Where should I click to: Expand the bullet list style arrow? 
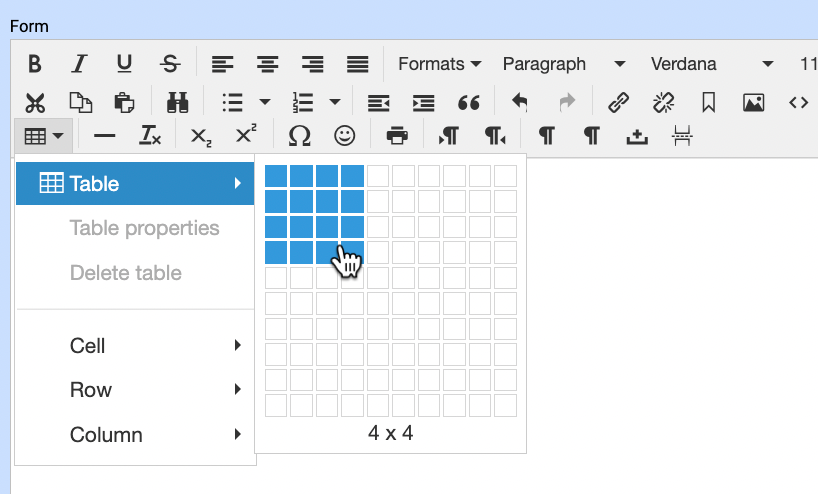coord(265,102)
